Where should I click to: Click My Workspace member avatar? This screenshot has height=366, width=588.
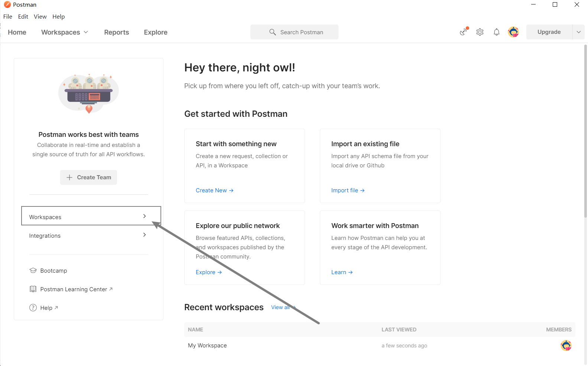pyautogui.click(x=566, y=346)
